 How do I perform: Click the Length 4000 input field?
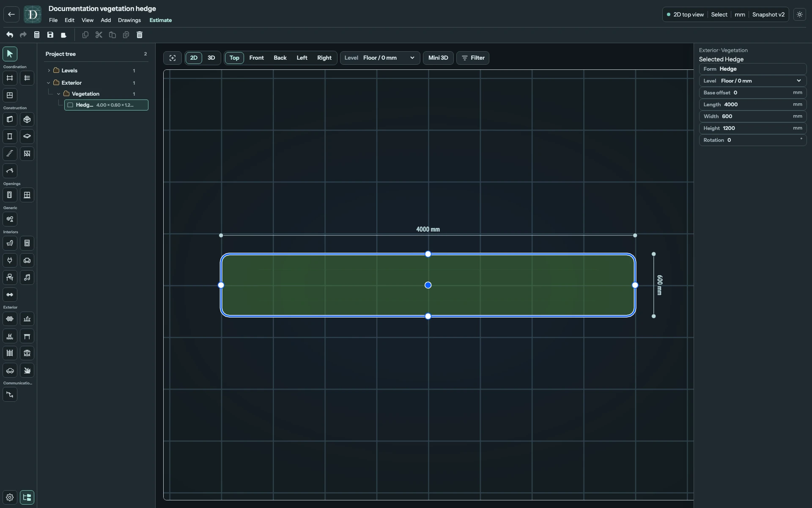tap(752, 105)
